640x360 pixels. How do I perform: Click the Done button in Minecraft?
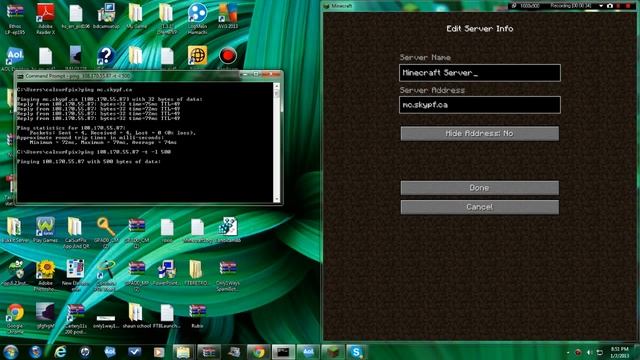480,188
